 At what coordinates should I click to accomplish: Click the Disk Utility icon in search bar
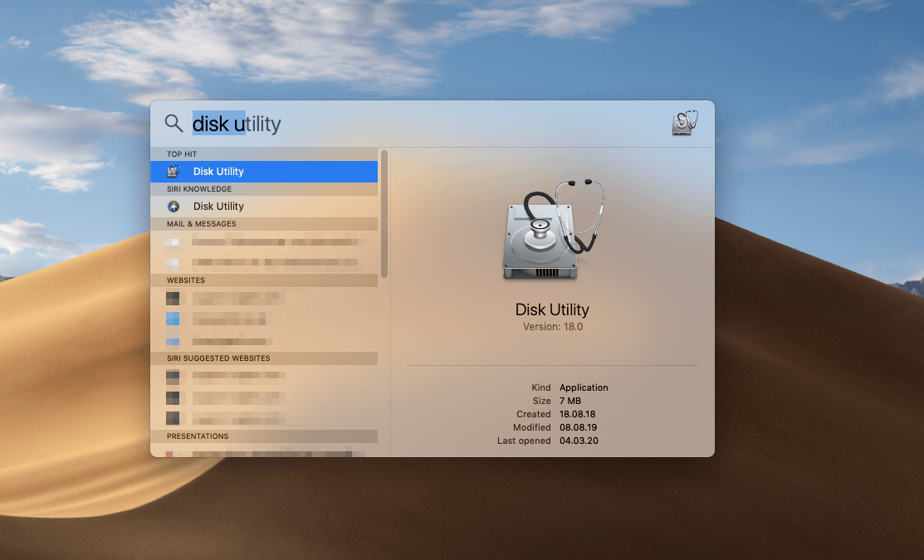pyautogui.click(x=685, y=123)
